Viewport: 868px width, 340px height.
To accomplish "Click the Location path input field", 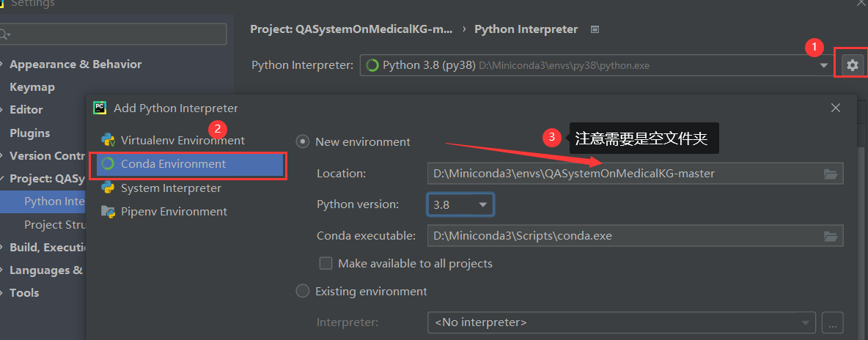I will [623, 174].
